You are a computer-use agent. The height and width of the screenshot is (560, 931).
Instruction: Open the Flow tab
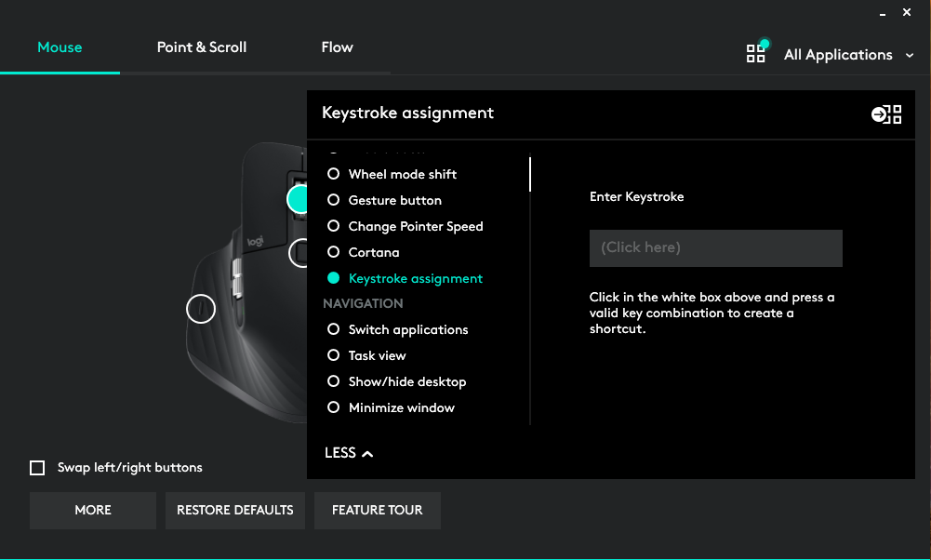(x=337, y=47)
